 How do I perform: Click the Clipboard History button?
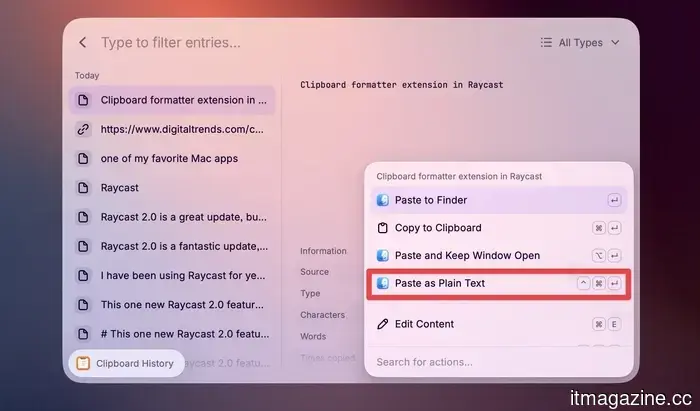tap(126, 363)
